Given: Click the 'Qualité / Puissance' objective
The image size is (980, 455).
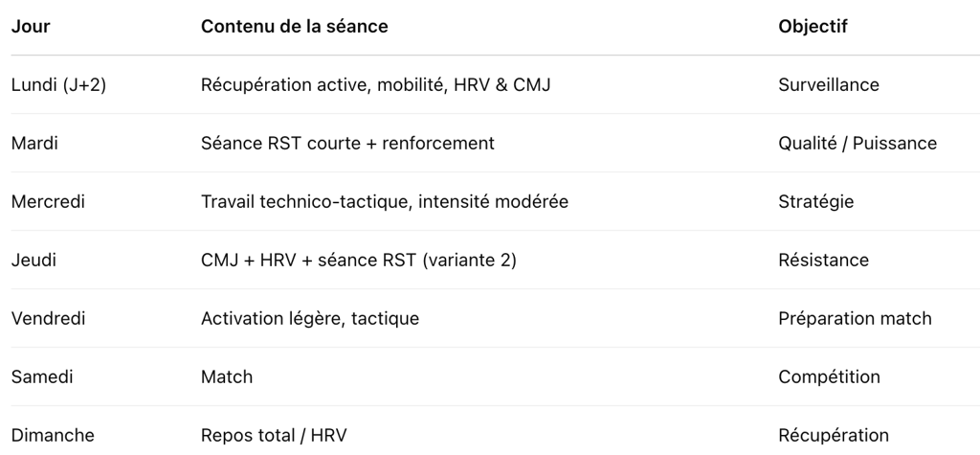Looking at the screenshot, I should click(x=857, y=144).
